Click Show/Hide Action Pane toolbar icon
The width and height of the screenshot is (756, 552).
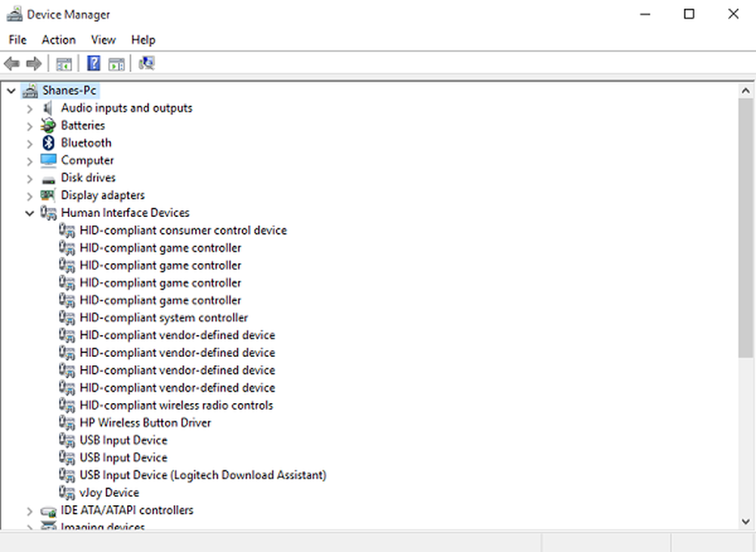pyautogui.click(x=116, y=64)
